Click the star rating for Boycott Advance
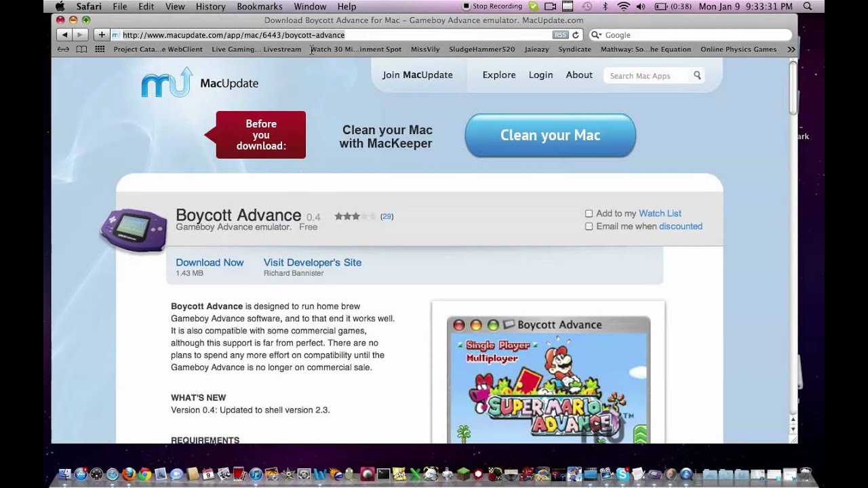Screen dimensions: 868x488 pyautogui.click(x=355, y=216)
